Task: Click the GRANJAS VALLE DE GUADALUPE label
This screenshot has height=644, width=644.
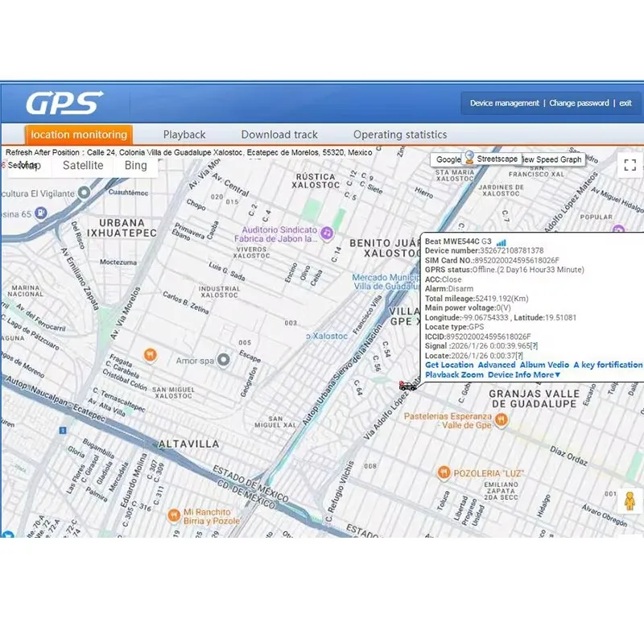Action: coord(534,398)
